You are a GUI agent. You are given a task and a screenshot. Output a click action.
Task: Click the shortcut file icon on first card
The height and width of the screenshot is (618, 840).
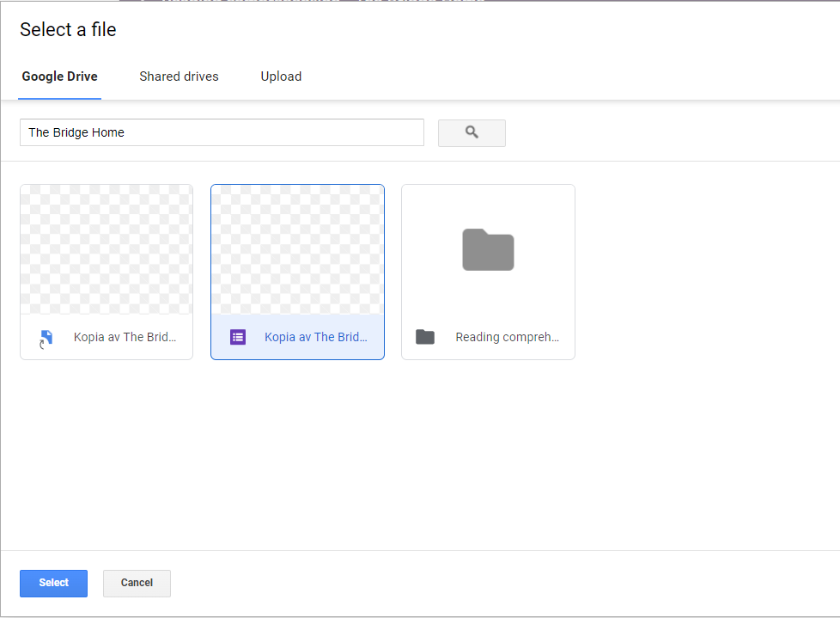pyautogui.click(x=46, y=338)
